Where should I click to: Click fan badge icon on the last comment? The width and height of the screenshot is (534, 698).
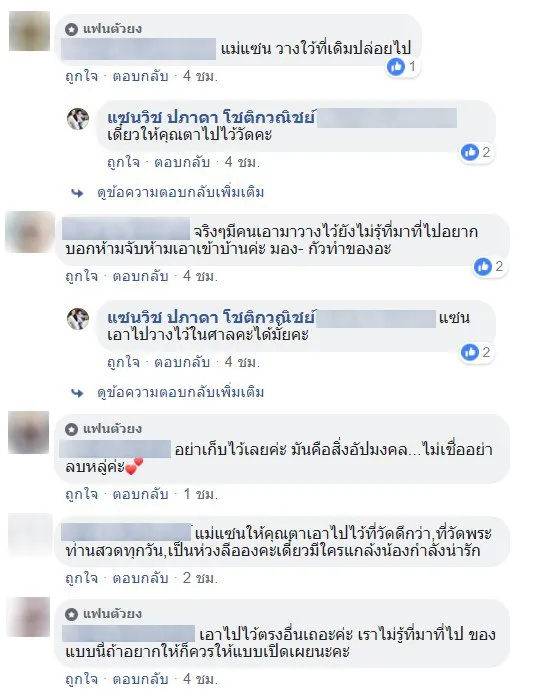[x=71, y=615]
